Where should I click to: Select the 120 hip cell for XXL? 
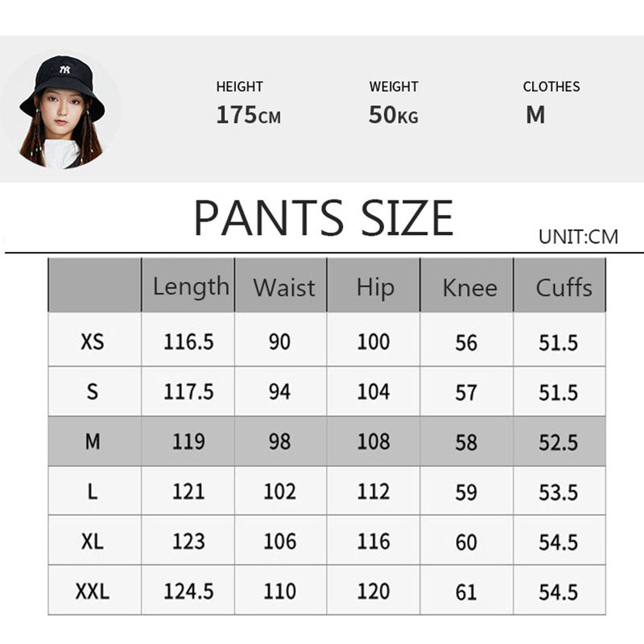[x=374, y=592]
